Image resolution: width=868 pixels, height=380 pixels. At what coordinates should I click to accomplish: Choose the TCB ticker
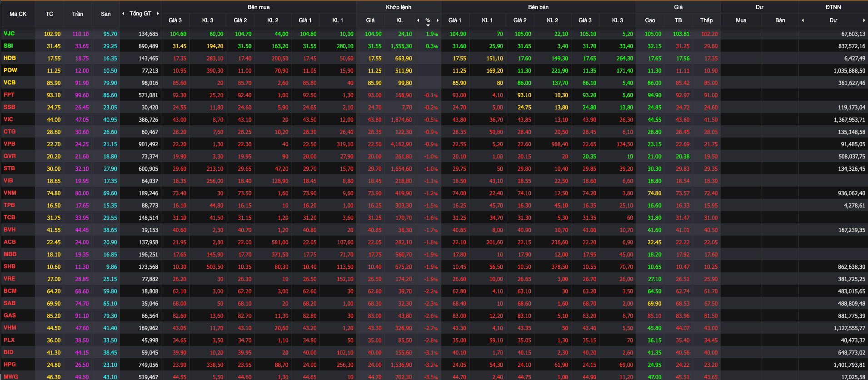click(x=10, y=217)
